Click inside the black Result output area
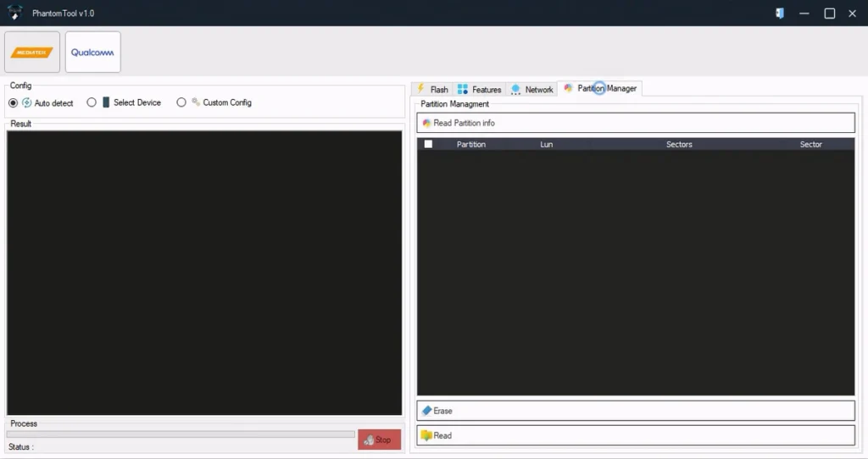Screen dimensions: 868x459 click(204, 272)
